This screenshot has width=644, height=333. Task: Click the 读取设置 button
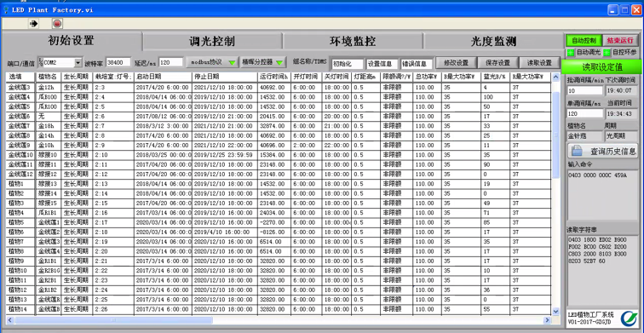[x=539, y=63]
